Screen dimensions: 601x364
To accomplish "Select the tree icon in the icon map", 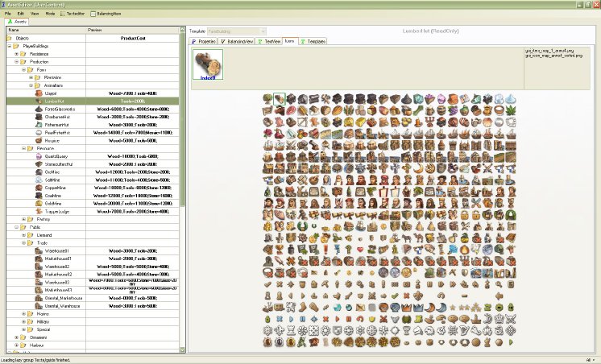I will click(267, 99).
